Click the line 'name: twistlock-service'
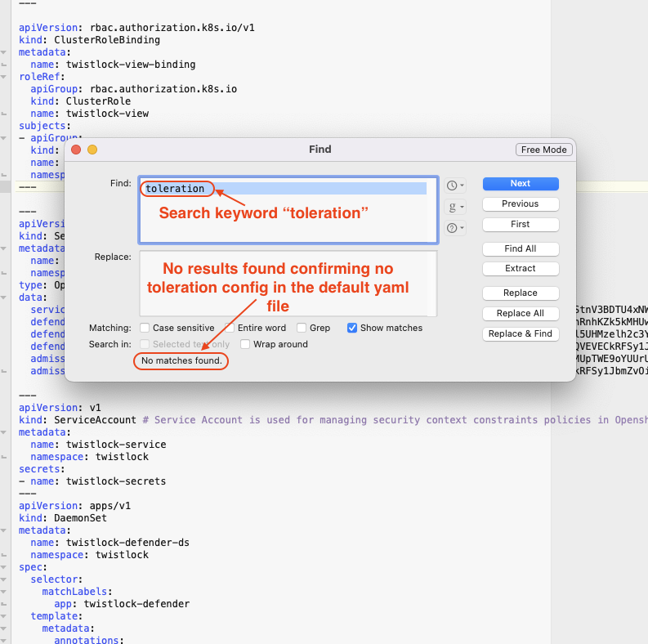Screen dimensions: 648x644 pyautogui.click(x=98, y=445)
